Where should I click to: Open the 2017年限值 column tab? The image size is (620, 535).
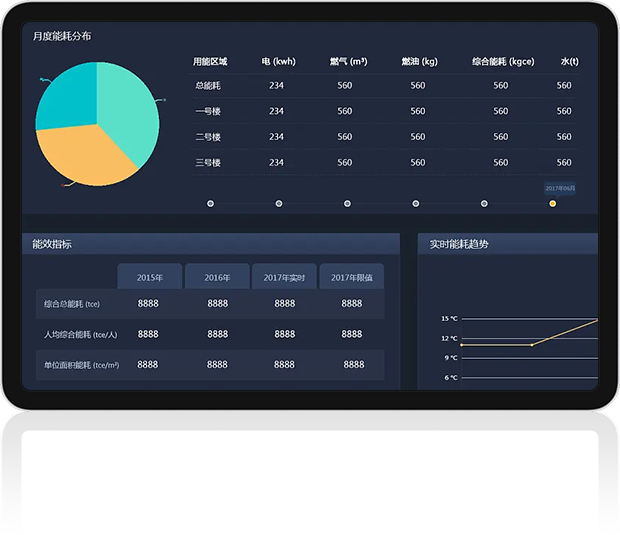pyautogui.click(x=351, y=277)
